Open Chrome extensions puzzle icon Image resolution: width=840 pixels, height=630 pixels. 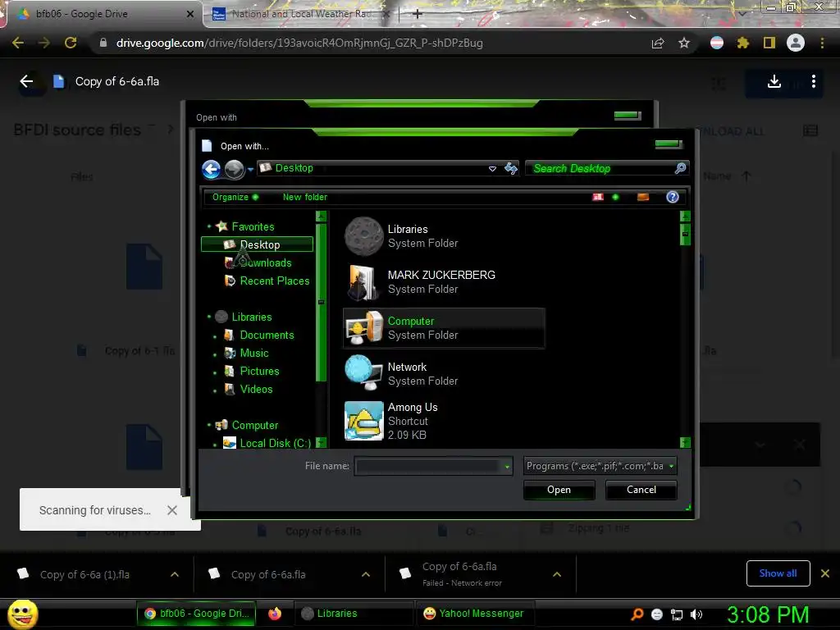pyautogui.click(x=743, y=43)
